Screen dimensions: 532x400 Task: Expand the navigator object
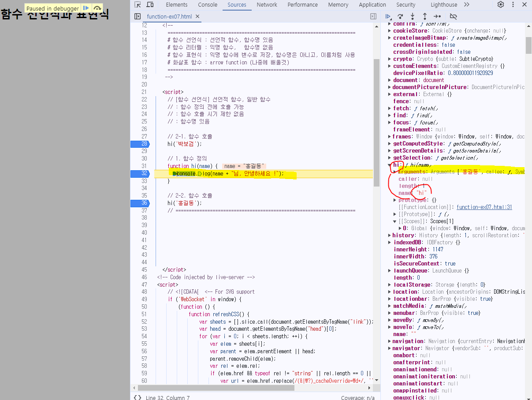click(390, 348)
